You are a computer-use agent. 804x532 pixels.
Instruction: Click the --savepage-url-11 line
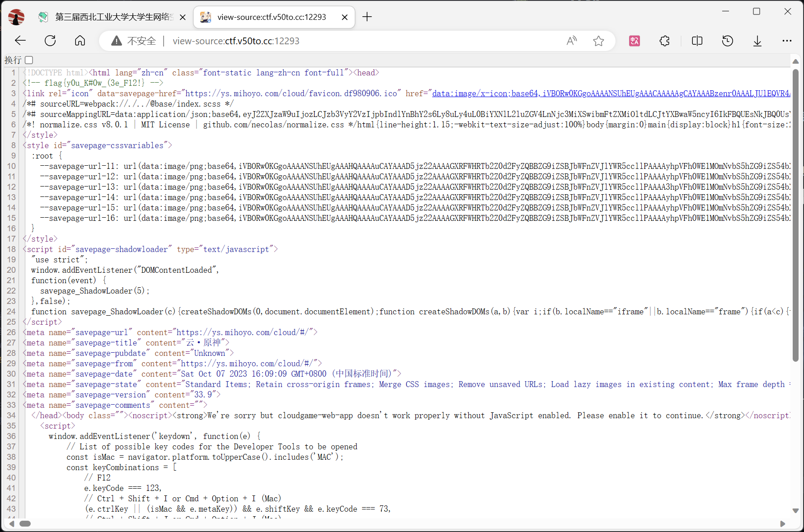coord(415,166)
